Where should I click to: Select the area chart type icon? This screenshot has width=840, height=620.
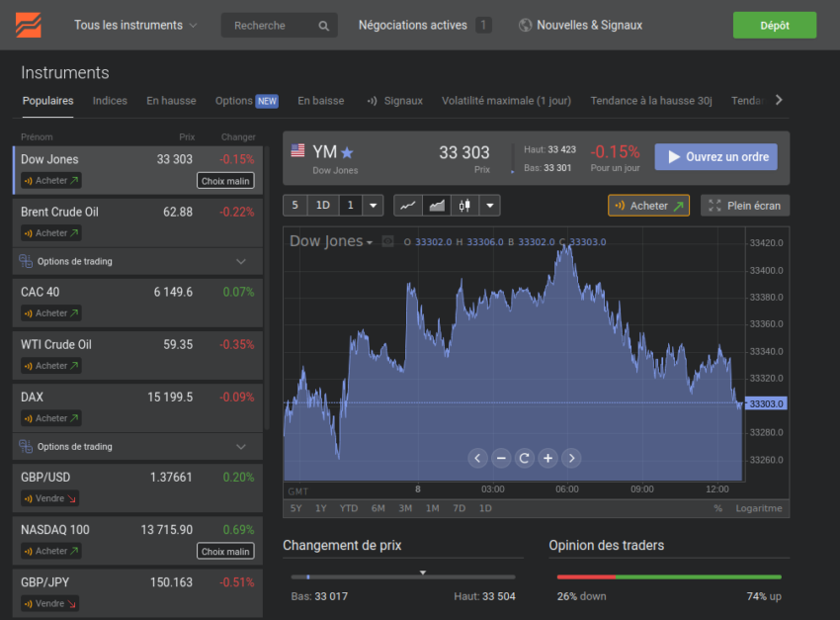click(437, 205)
